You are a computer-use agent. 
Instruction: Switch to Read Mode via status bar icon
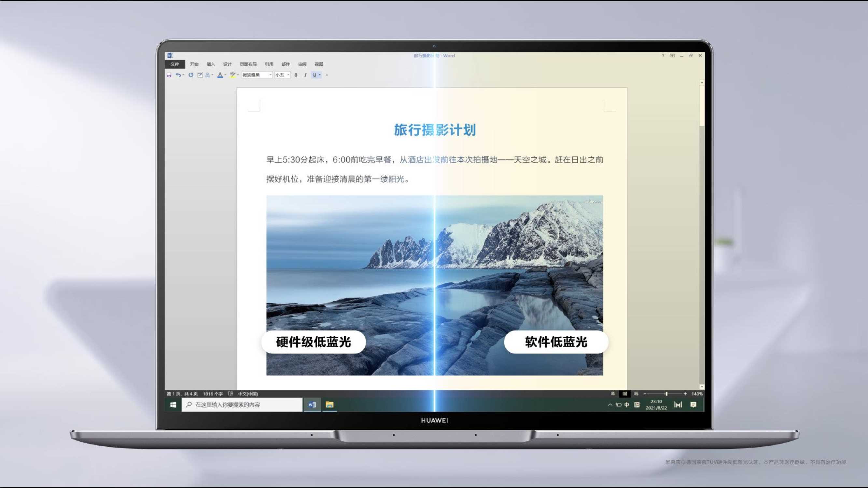613,394
